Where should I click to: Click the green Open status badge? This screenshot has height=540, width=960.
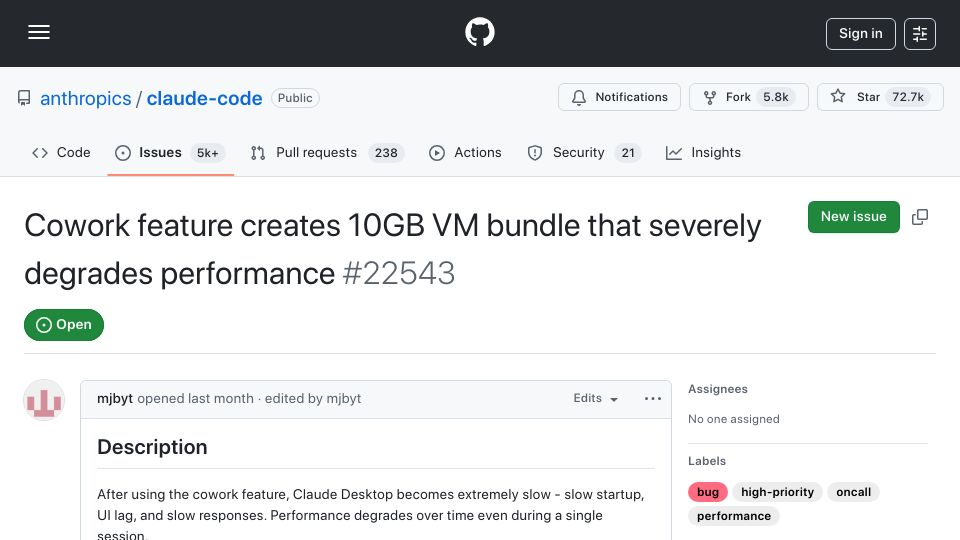[x=64, y=324]
